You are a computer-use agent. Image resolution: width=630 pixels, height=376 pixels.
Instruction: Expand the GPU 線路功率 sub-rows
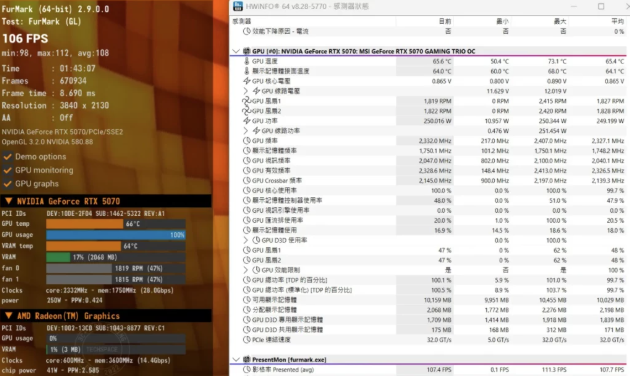coord(246,131)
